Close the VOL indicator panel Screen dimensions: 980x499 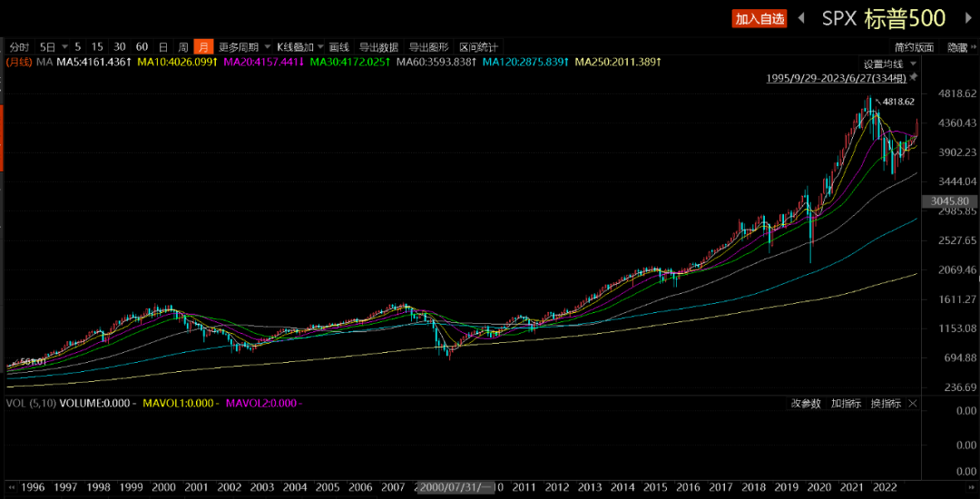point(913,404)
